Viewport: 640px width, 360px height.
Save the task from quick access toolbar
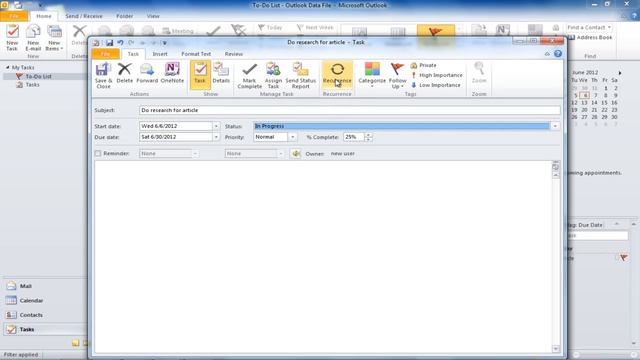(109, 42)
